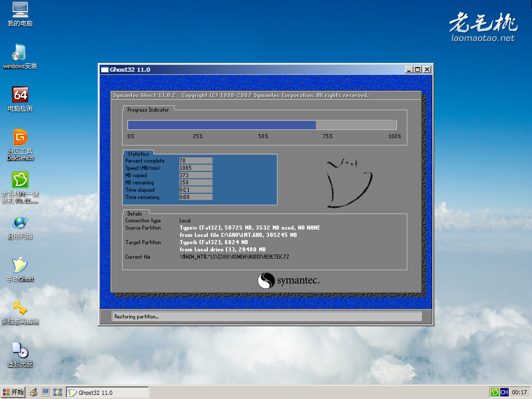Click the Source Partition 'Type:c [Fat32]' line
532x399 pixels.
point(250,228)
